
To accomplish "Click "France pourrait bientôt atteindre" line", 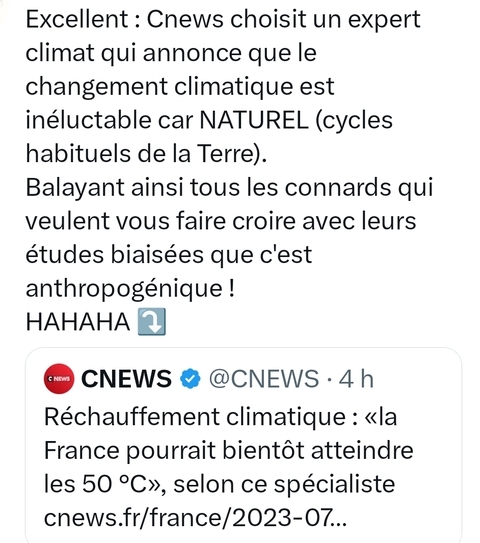I will [229, 450].
